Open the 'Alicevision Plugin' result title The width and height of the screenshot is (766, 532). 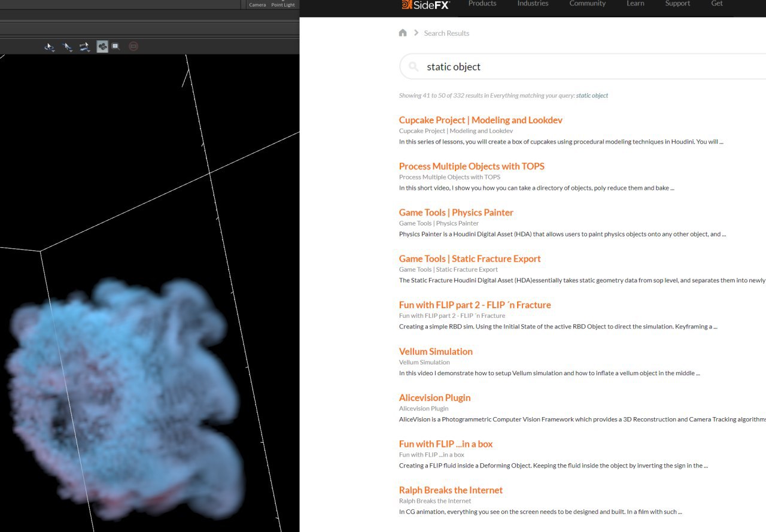[434, 397]
